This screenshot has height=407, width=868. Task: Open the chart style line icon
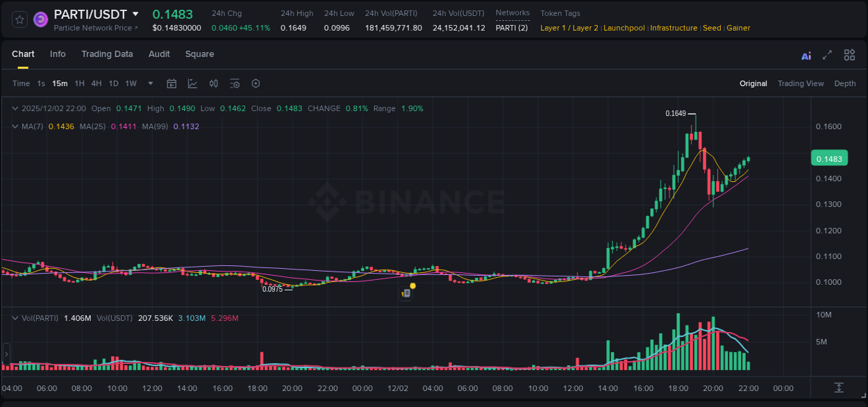[x=191, y=83]
